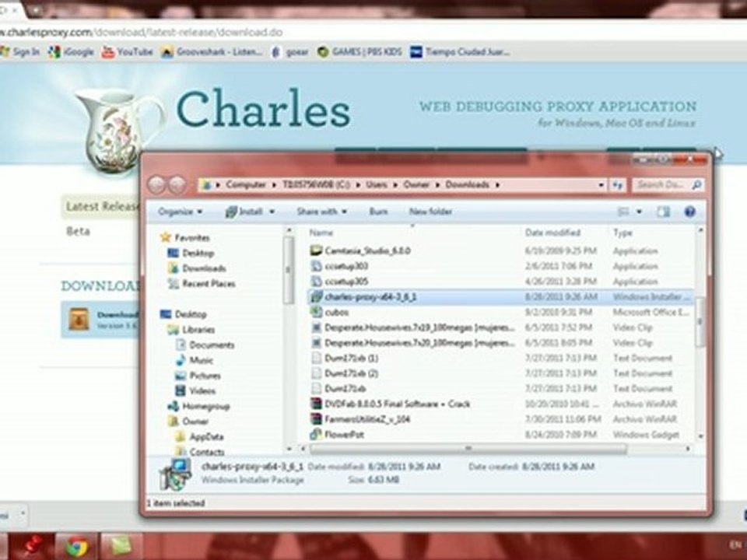
Task: Sort by the Date modified column header
Action: 552,233
